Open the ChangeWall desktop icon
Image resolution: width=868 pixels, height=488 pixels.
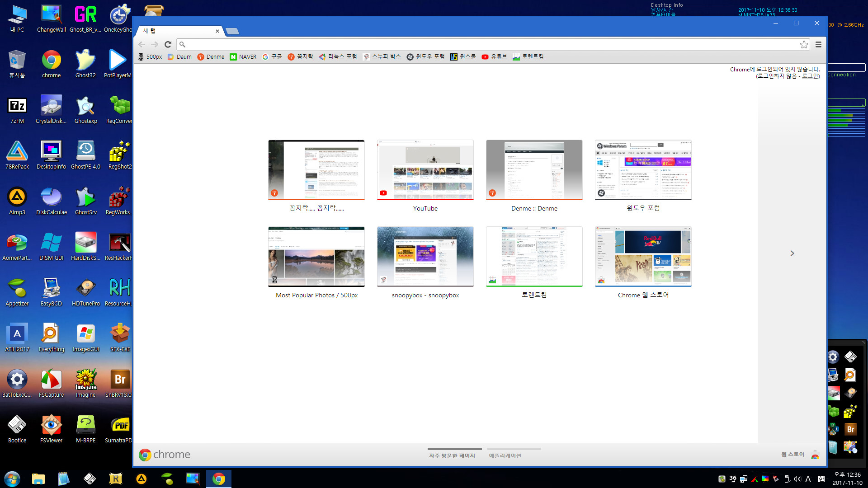click(x=52, y=19)
